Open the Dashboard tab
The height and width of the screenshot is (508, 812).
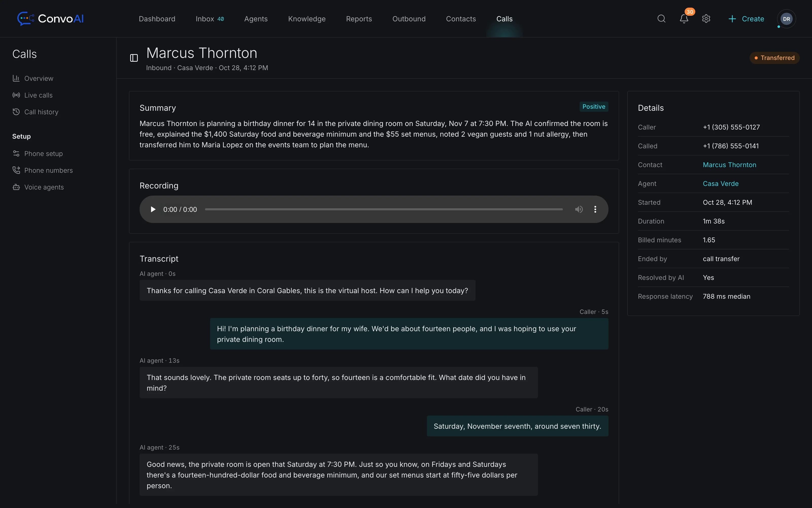pyautogui.click(x=157, y=19)
